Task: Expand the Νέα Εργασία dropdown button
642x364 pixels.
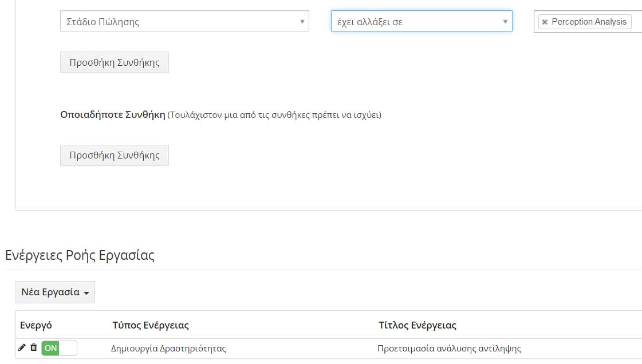Action: (56, 292)
